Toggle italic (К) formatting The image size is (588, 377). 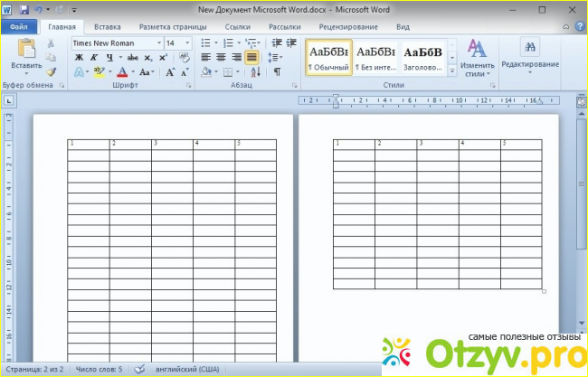pos(92,57)
